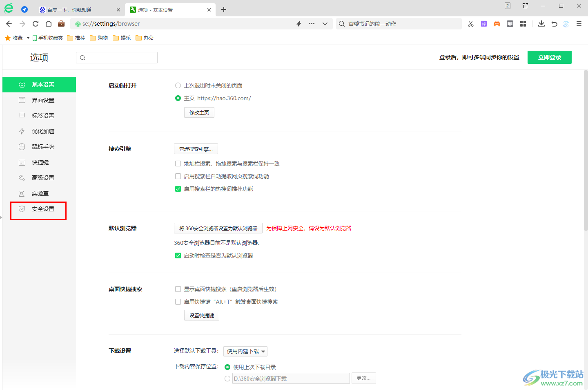The image size is (588, 390).
Task: Click the 立即登录 button
Action: 550,57
